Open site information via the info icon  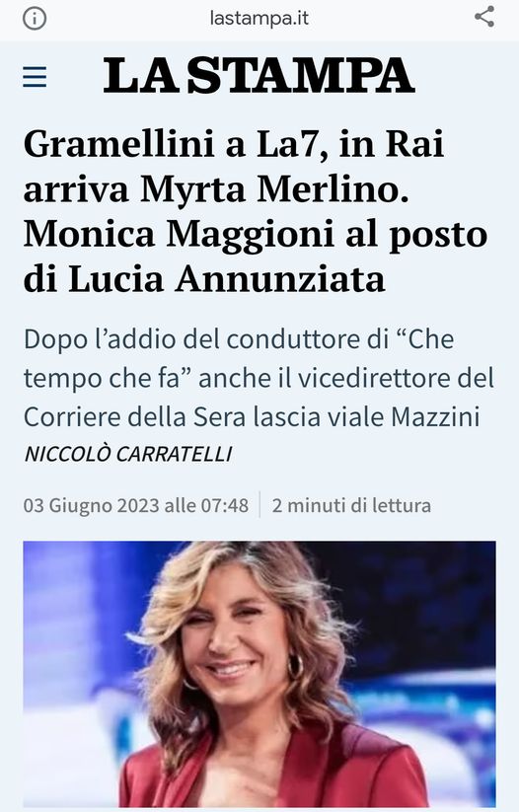(x=35, y=19)
